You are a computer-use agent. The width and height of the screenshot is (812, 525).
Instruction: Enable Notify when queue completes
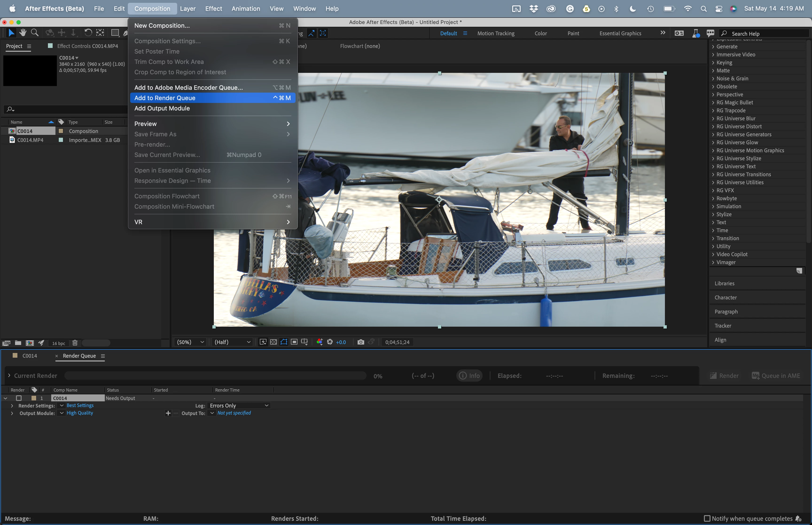pos(707,518)
